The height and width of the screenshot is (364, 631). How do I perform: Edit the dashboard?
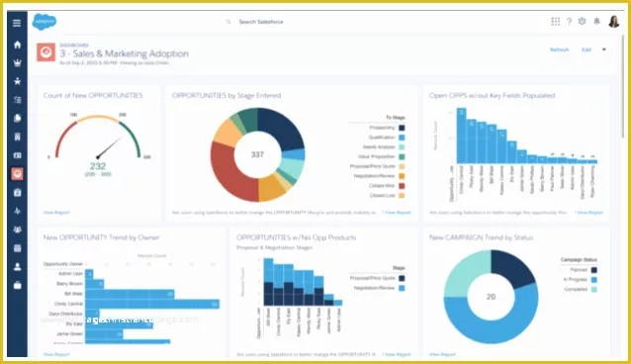586,49
